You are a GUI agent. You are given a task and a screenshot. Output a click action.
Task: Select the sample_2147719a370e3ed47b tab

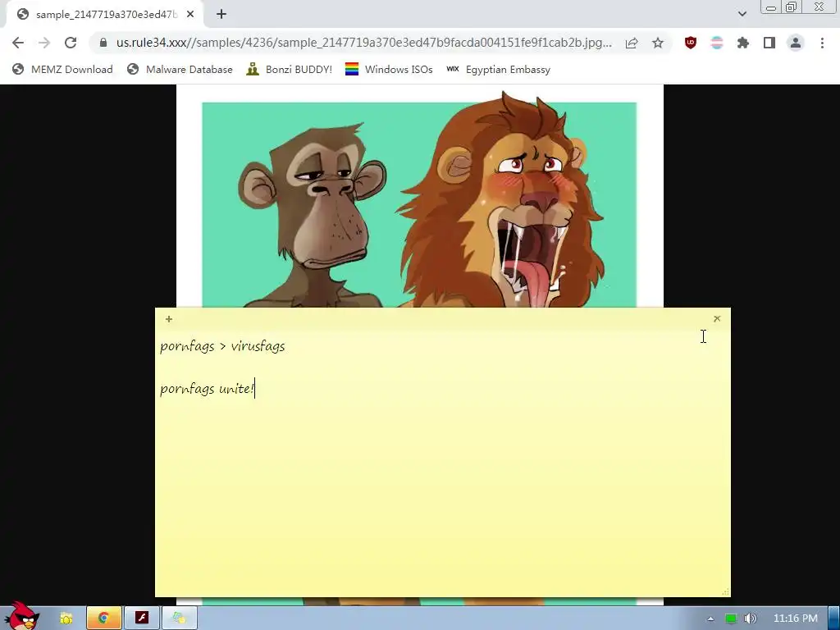(x=105, y=15)
